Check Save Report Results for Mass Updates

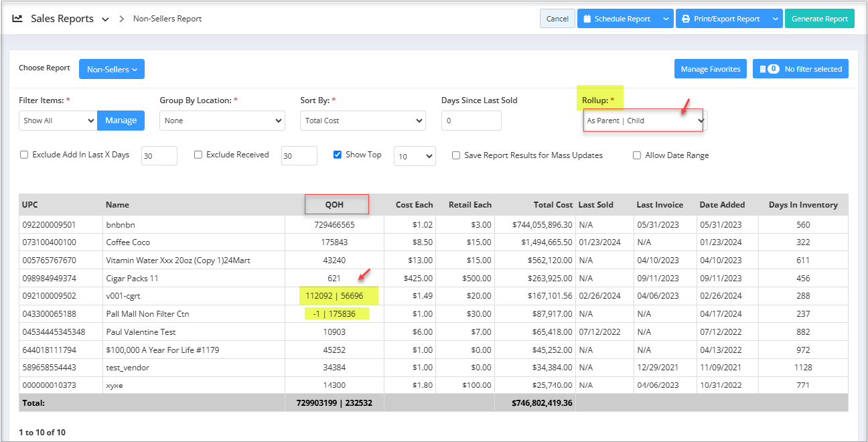pos(456,155)
